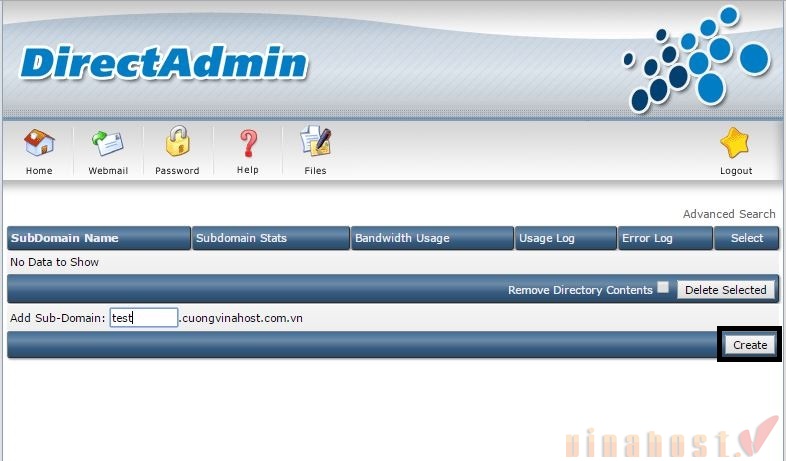Viewport: 786px width, 461px height.
Task: Open the Home icon in toolbar
Action: click(x=39, y=142)
